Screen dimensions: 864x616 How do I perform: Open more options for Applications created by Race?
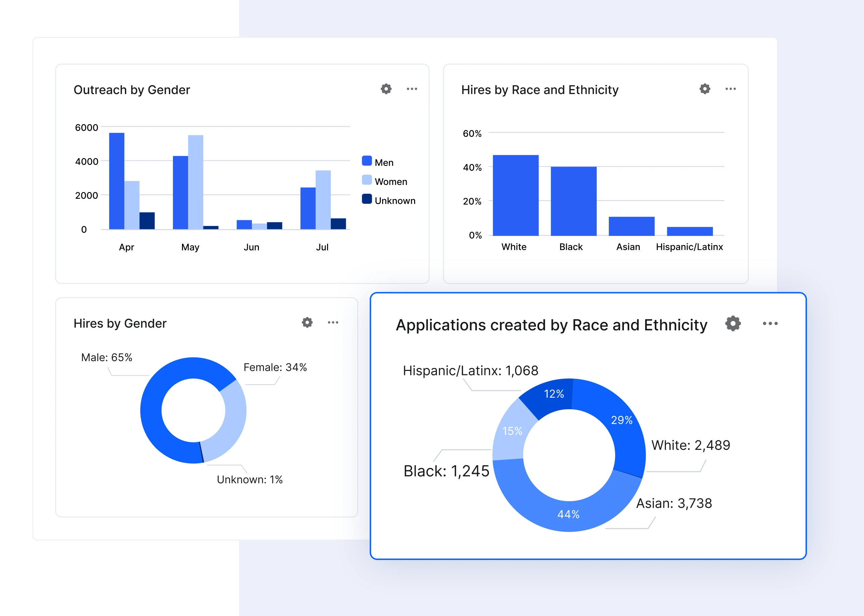click(770, 324)
